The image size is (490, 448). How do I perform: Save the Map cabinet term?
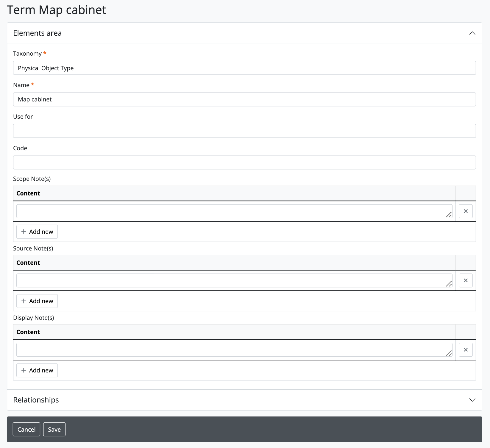[x=54, y=429]
